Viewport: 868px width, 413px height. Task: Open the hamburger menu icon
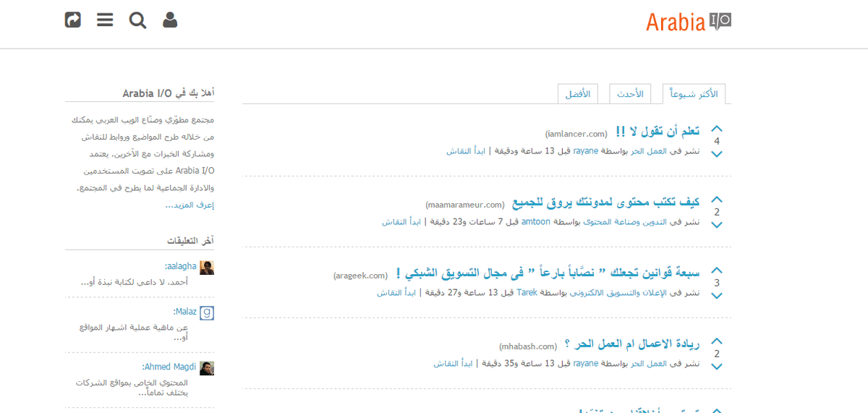105,20
